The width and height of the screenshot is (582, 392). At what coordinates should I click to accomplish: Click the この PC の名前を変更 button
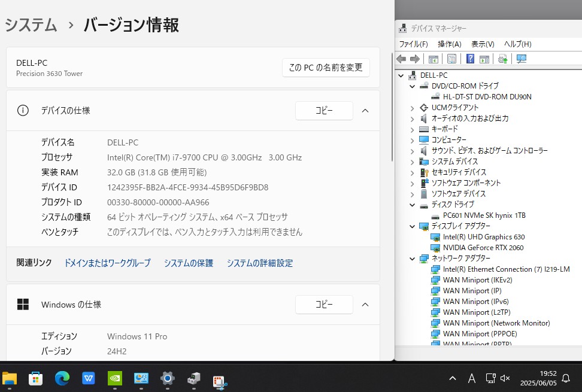click(x=326, y=68)
